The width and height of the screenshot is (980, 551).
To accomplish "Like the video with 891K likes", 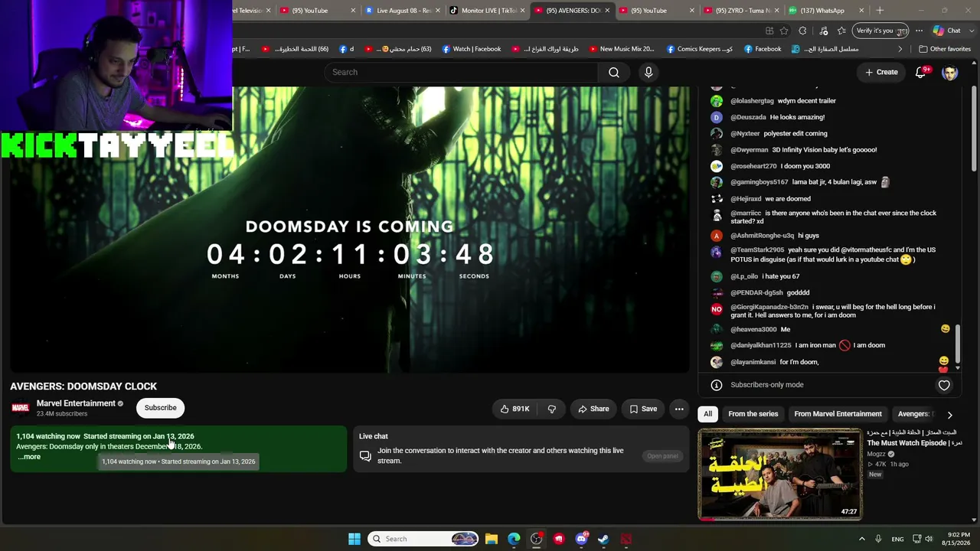I will coord(514,409).
